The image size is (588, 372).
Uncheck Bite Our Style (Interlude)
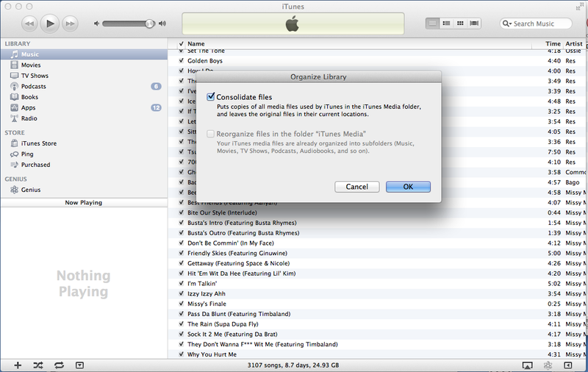[x=181, y=212]
